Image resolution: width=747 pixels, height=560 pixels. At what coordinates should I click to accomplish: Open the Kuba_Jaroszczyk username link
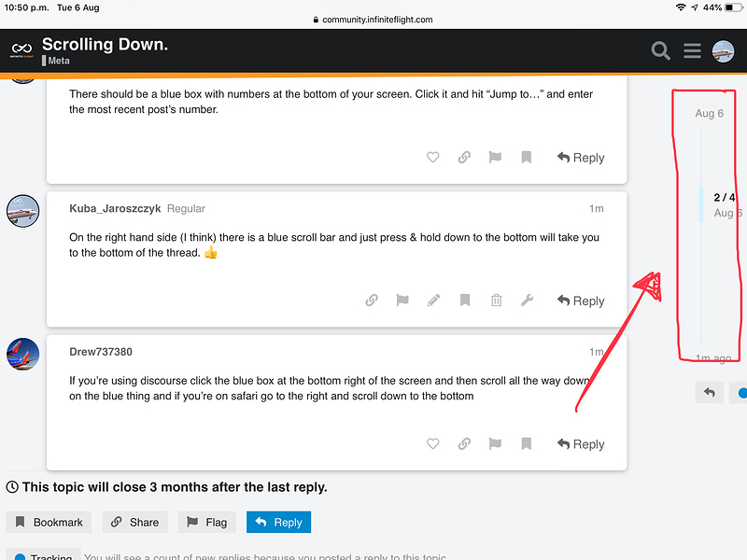(x=115, y=208)
